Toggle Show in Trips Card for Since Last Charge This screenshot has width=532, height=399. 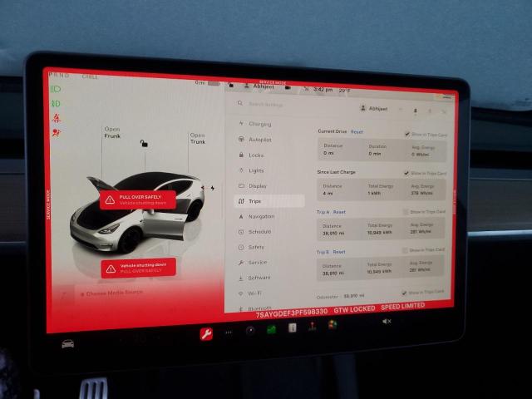[x=406, y=173]
